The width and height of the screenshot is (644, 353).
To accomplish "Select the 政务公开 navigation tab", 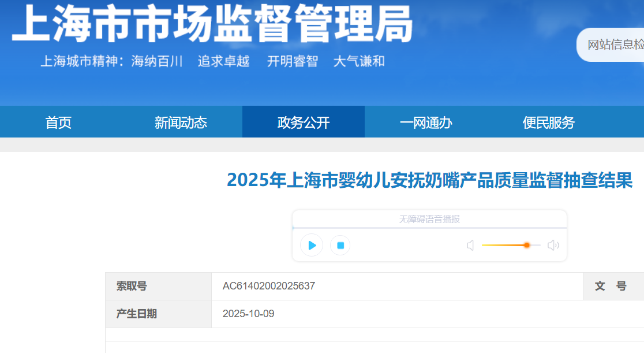I will click(x=304, y=122).
